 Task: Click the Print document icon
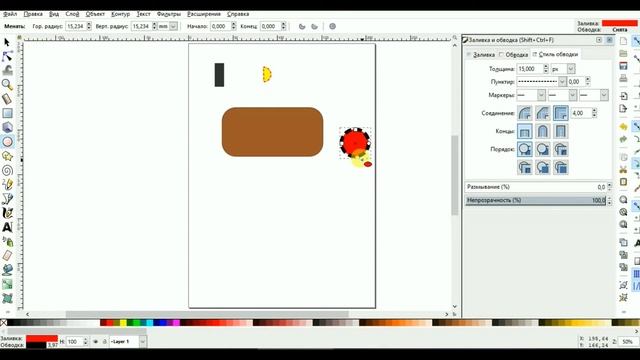623,78
